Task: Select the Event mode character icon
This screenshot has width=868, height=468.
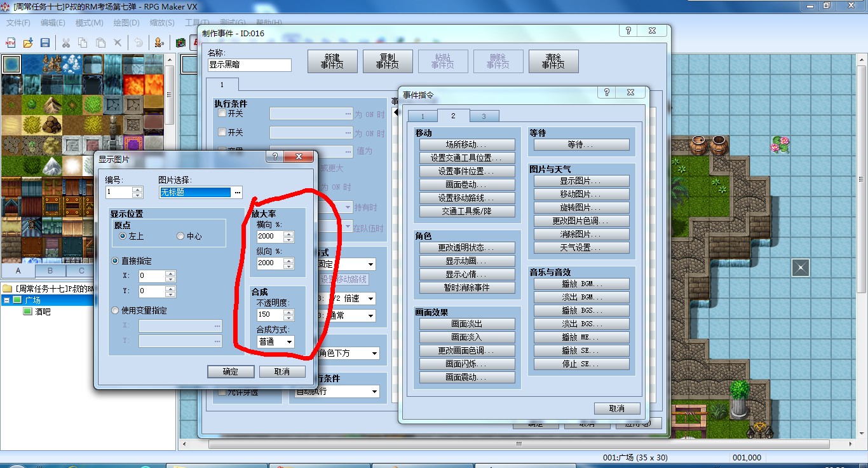Action: point(159,43)
